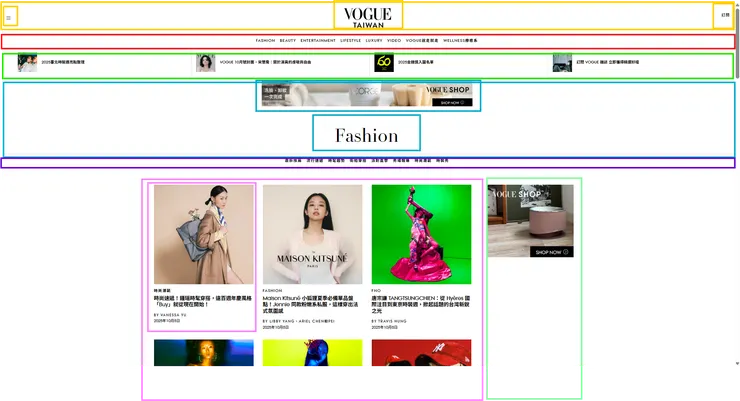This screenshot has height=401, width=740.
Task: Click SHOP NOW on top VOGUE SHOP banner
Action: (x=452, y=102)
